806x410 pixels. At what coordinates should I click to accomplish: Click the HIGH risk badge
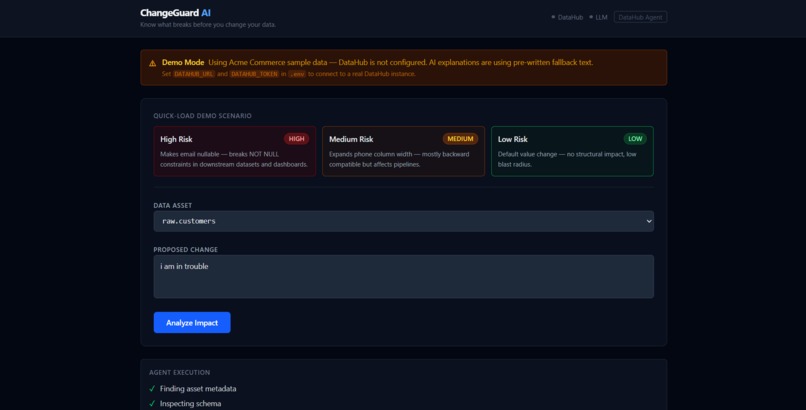coord(296,139)
